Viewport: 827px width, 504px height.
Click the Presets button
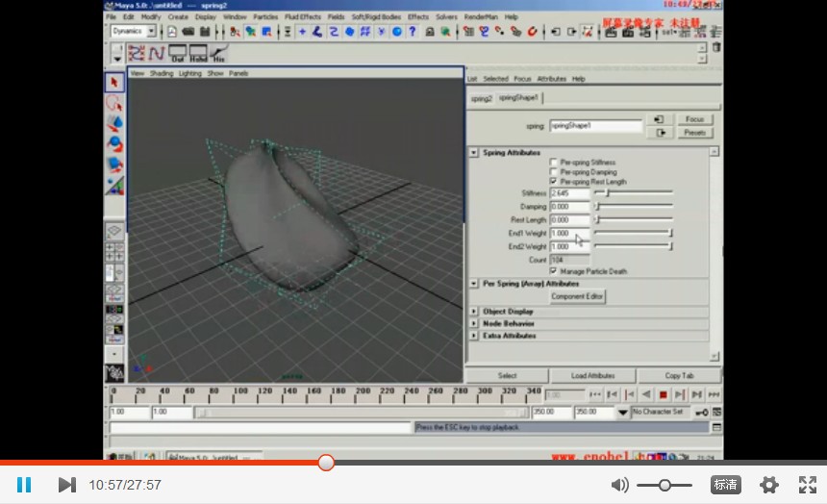coord(694,133)
